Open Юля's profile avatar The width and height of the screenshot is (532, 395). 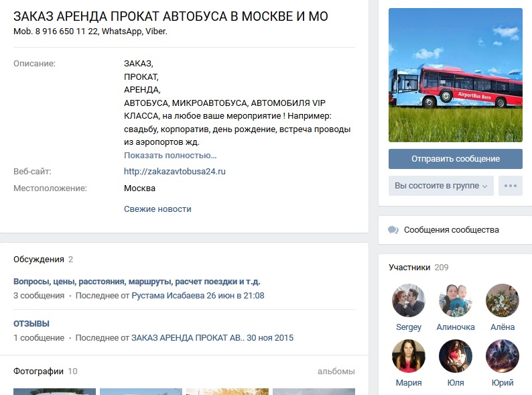pyautogui.click(x=456, y=356)
